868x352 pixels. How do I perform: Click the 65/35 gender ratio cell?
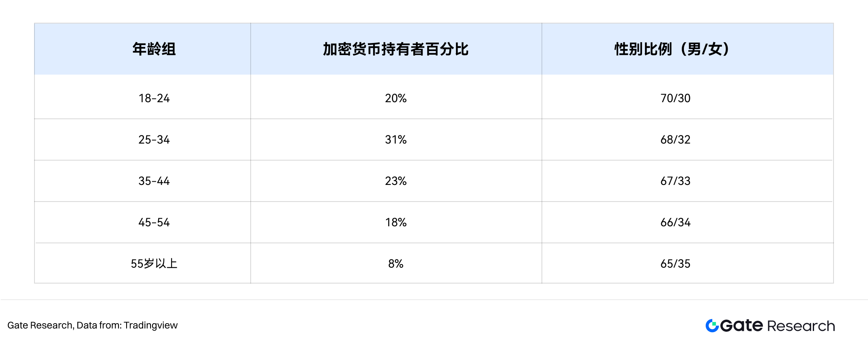(x=675, y=264)
